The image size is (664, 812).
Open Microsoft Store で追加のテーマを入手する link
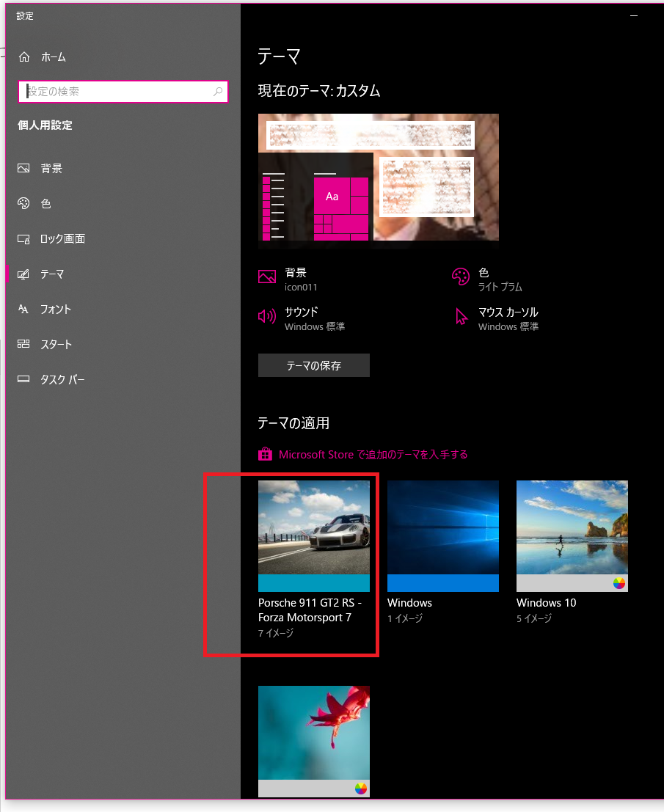coord(373,455)
